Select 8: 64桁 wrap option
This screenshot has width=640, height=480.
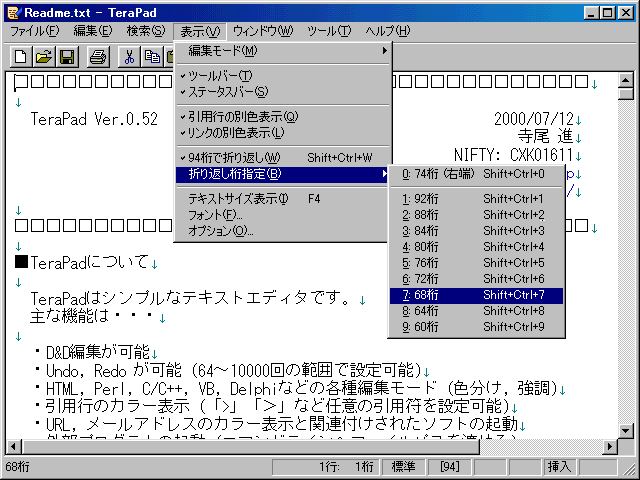click(x=476, y=311)
